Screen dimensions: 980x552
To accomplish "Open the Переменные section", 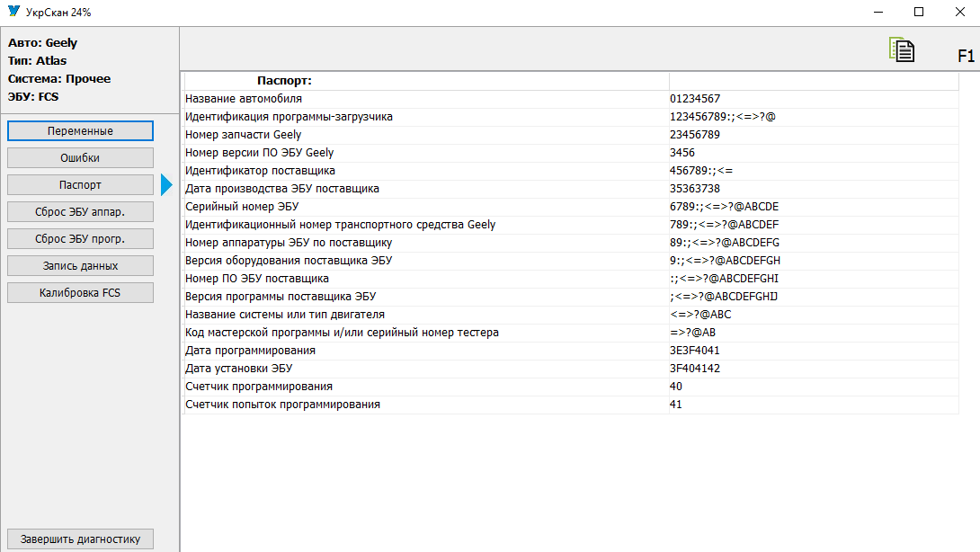I will pyautogui.click(x=80, y=130).
